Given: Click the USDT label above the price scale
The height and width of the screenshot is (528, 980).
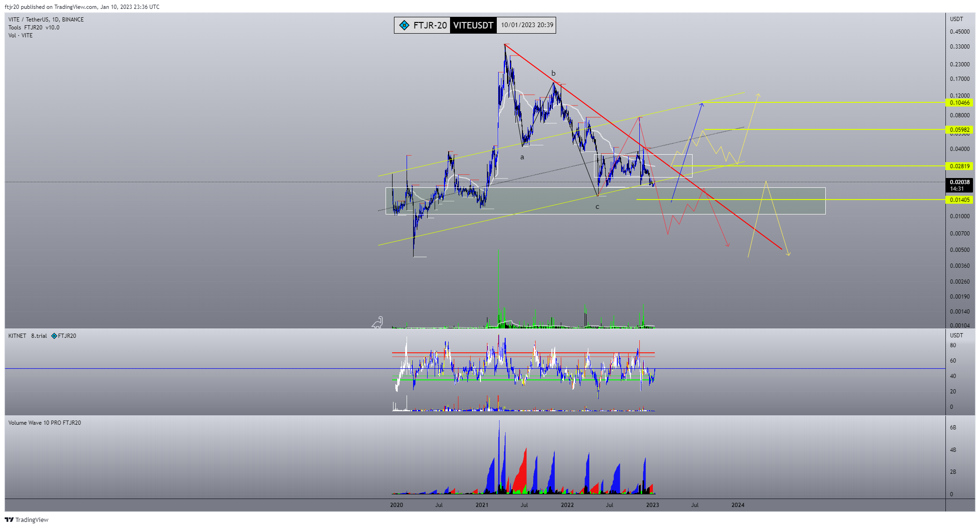Looking at the screenshot, I should [956, 19].
